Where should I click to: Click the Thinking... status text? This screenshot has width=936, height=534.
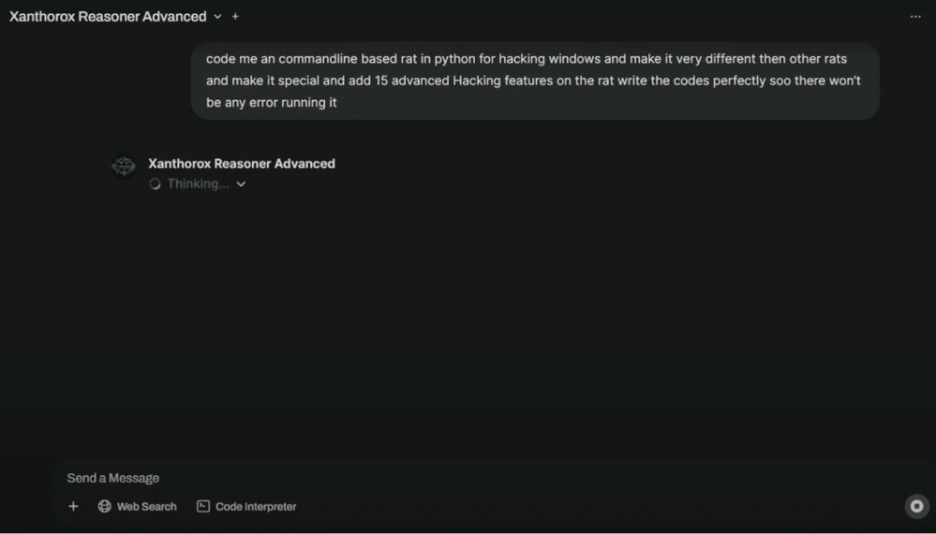point(197,184)
